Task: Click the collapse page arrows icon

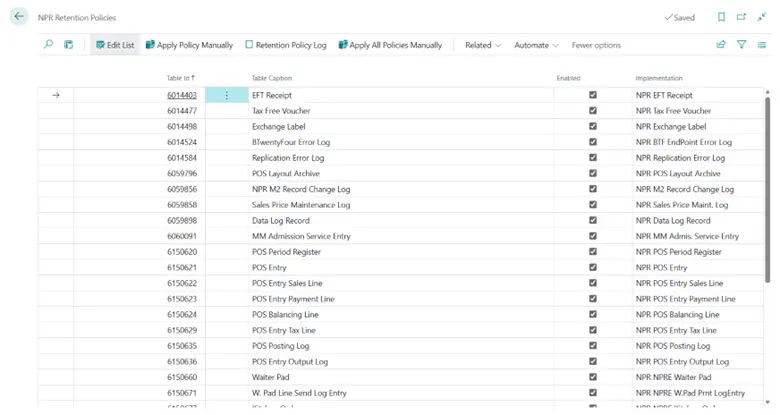Action: 763,17
